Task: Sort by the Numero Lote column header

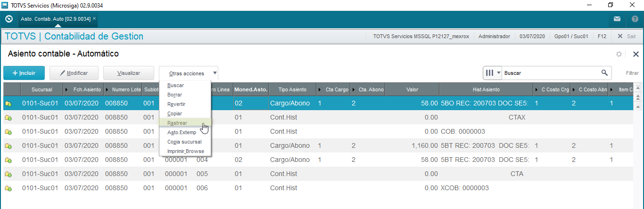Action: [123, 89]
